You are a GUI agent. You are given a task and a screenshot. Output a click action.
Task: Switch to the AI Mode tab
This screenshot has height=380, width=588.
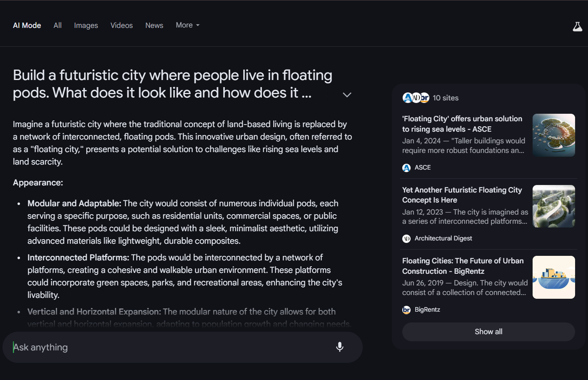coord(27,25)
